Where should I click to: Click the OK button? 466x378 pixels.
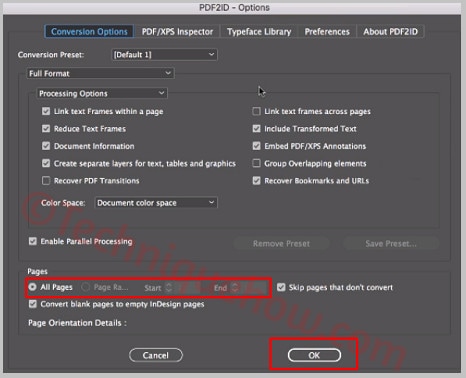pos(314,355)
